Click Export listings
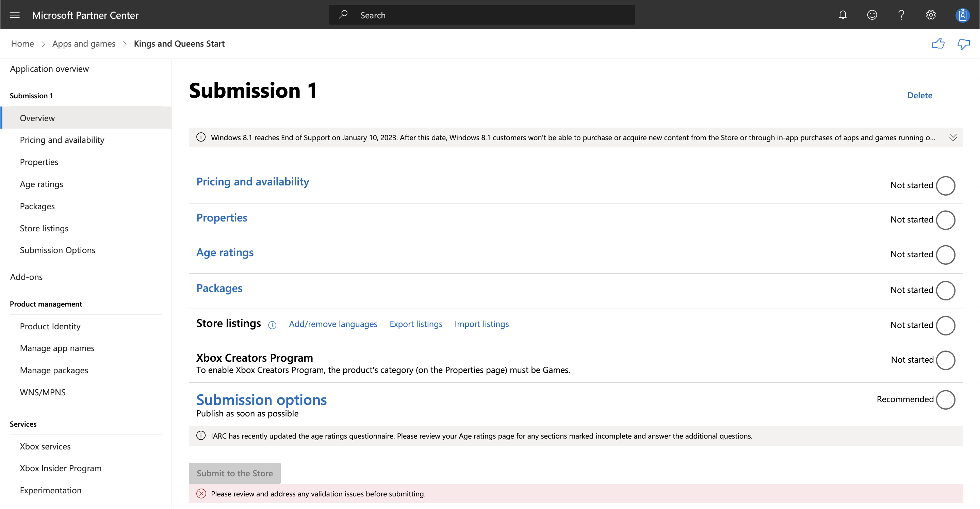Image resolution: width=980 pixels, height=509 pixels. click(416, 324)
